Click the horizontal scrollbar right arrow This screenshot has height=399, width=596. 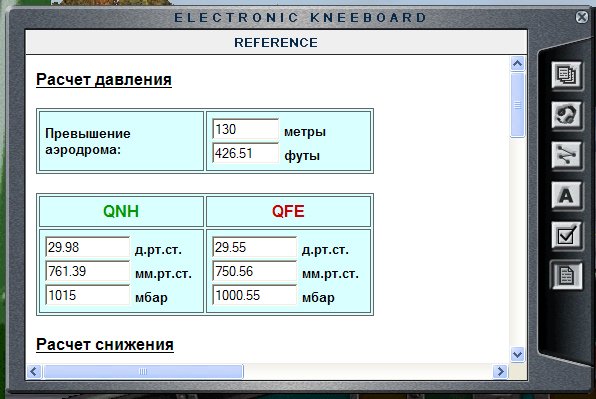[500, 371]
